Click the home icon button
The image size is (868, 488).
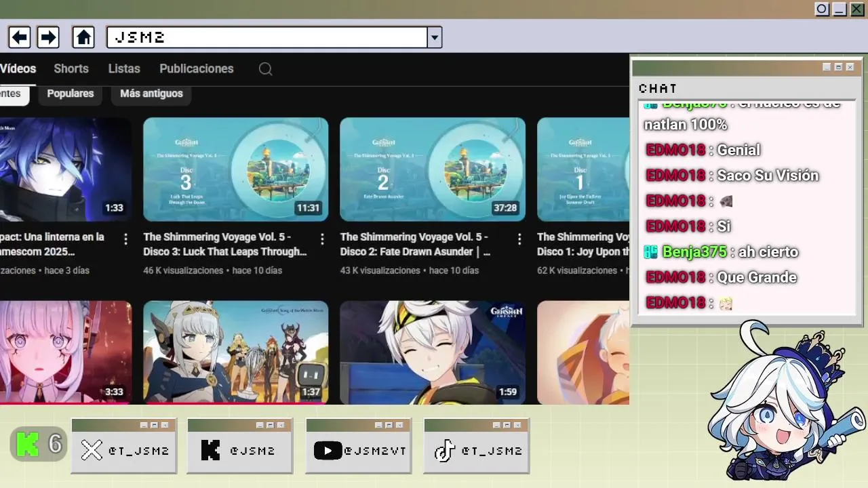coord(83,37)
